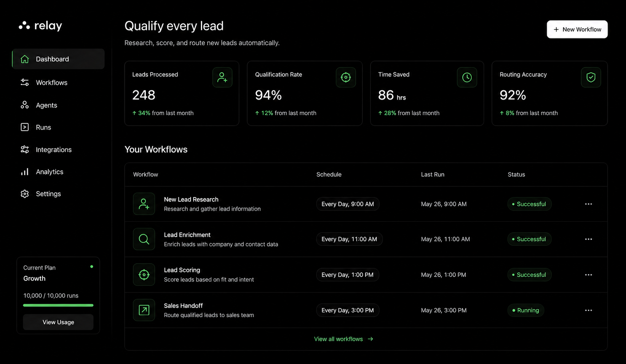Follow the View all workflows link
This screenshot has width=626, height=364.
coord(339,339)
